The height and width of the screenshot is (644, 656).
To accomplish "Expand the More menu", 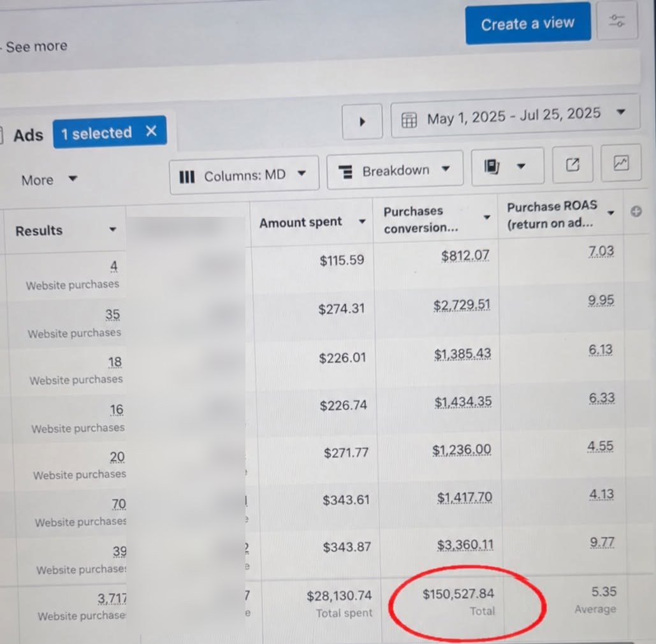I will pos(49,180).
